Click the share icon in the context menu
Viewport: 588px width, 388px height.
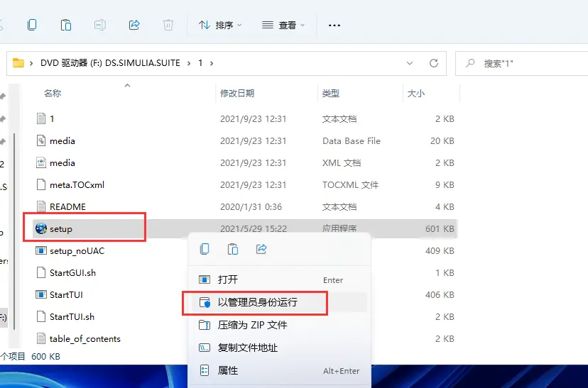point(261,249)
